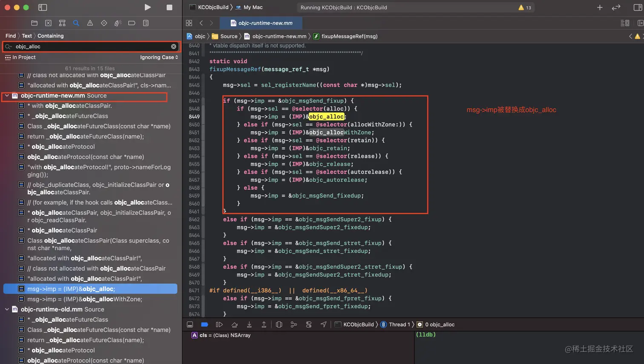Click the 'Containing' match mode selector

tap(50, 36)
